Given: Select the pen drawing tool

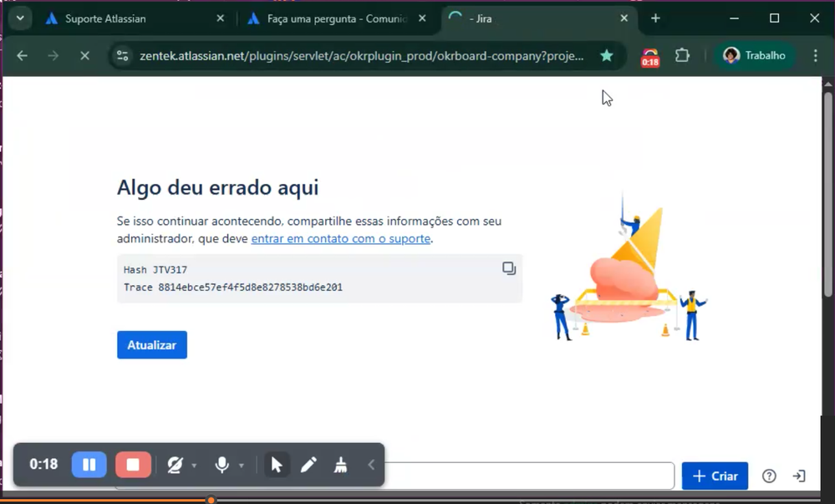Looking at the screenshot, I should click(308, 465).
